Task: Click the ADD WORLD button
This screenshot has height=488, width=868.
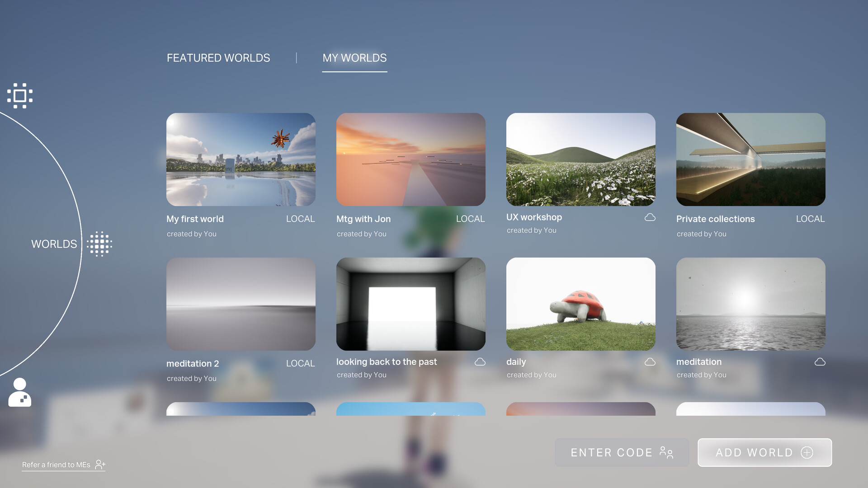Action: click(x=764, y=452)
